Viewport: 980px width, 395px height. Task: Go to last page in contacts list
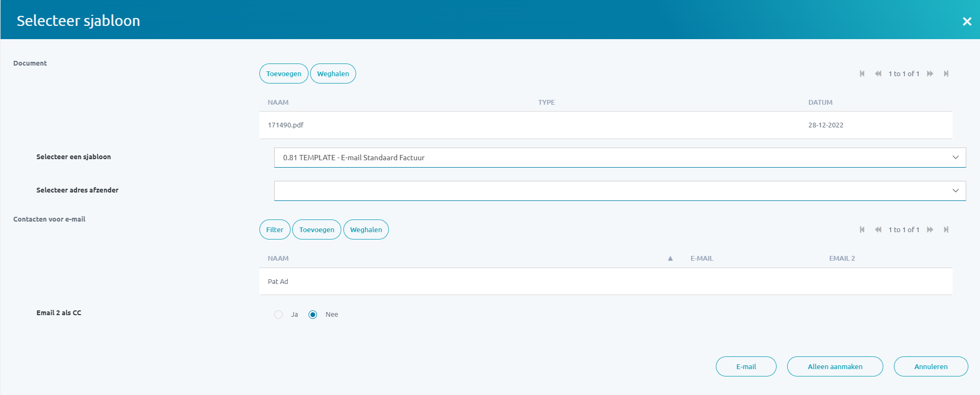click(946, 229)
